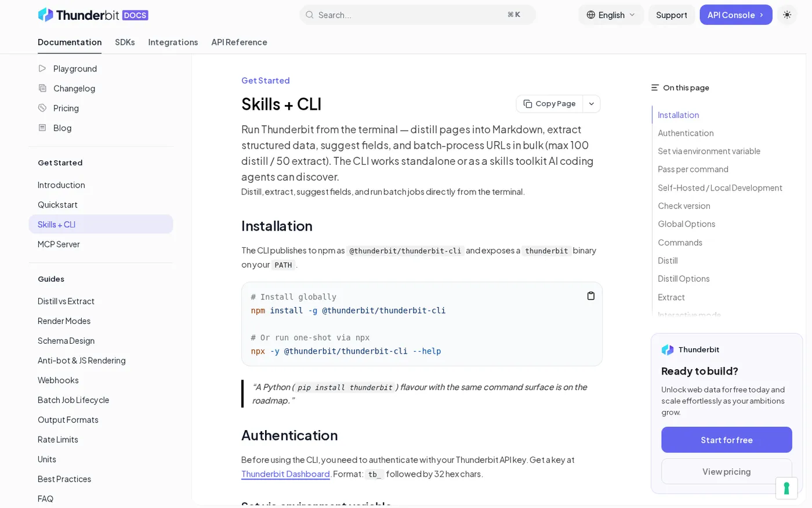Viewport: 812px width, 508px height.
Task: Click the search magnifier icon
Action: click(x=309, y=15)
